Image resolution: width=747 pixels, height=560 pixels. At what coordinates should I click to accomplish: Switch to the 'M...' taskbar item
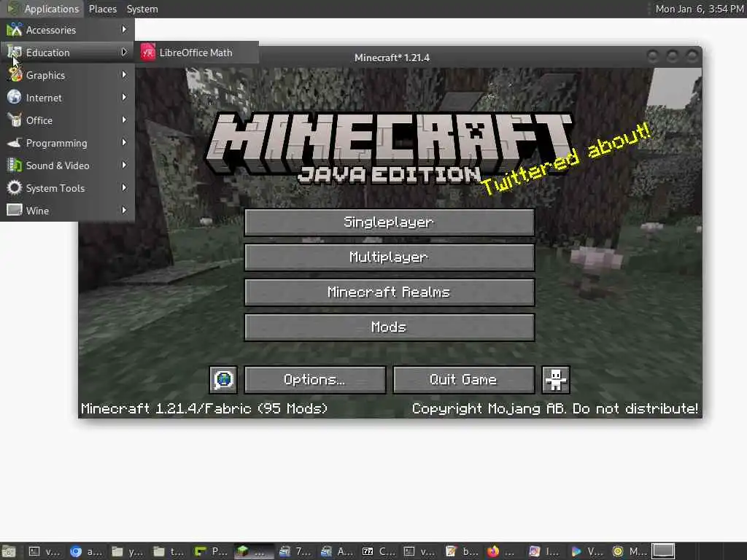click(x=629, y=551)
